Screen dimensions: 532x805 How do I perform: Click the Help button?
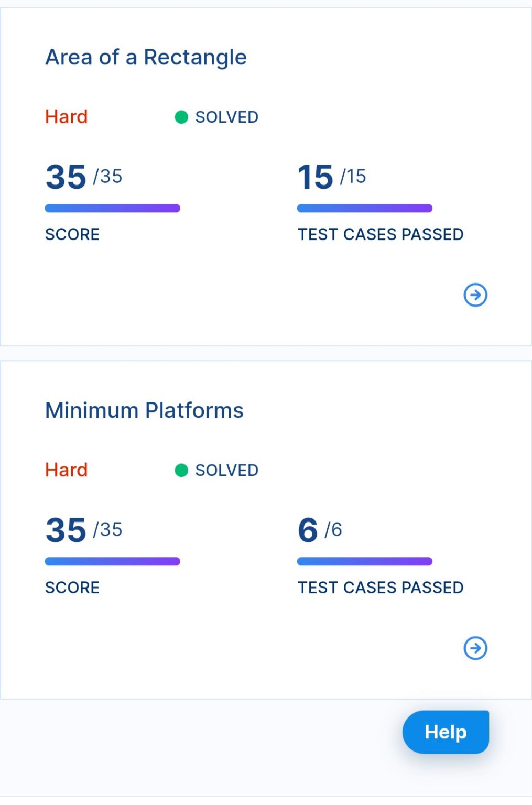446,732
